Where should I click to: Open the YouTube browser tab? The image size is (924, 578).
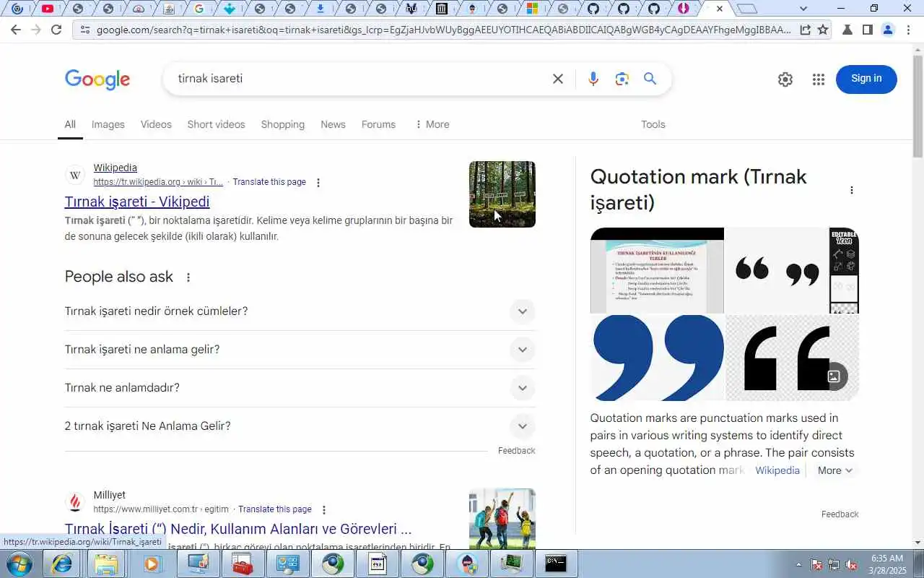click(x=48, y=9)
